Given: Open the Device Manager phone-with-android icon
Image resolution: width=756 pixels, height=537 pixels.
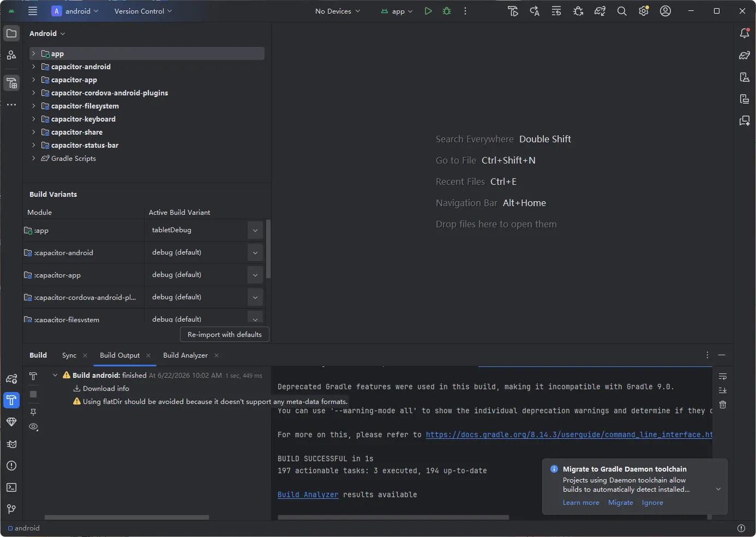Looking at the screenshot, I should click(745, 77).
